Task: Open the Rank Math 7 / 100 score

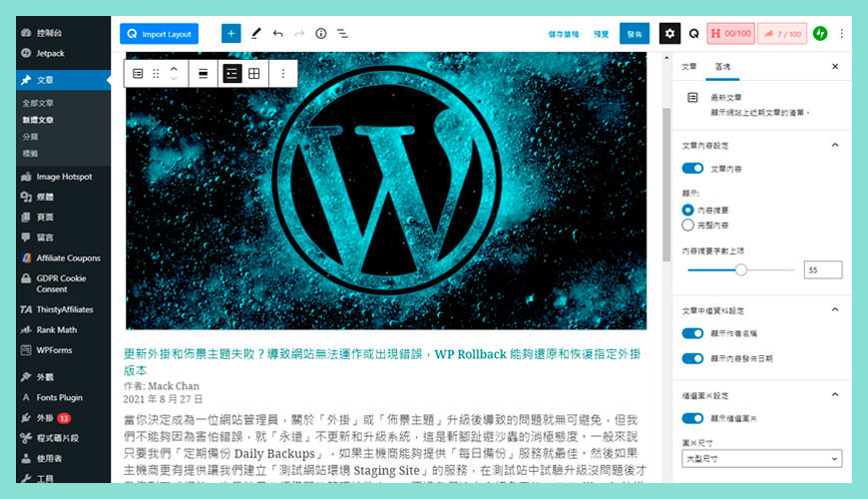Action: pos(783,34)
